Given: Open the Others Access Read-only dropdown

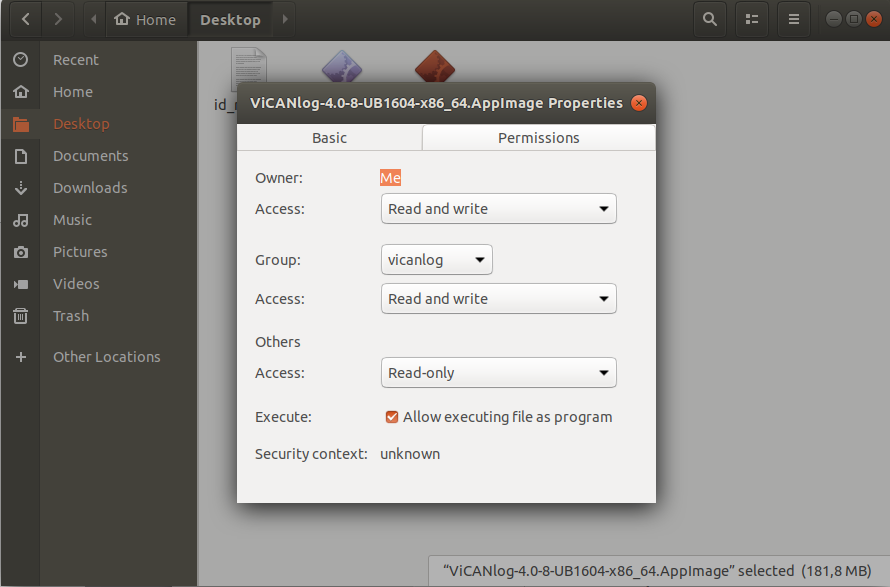Looking at the screenshot, I should 498,373.
